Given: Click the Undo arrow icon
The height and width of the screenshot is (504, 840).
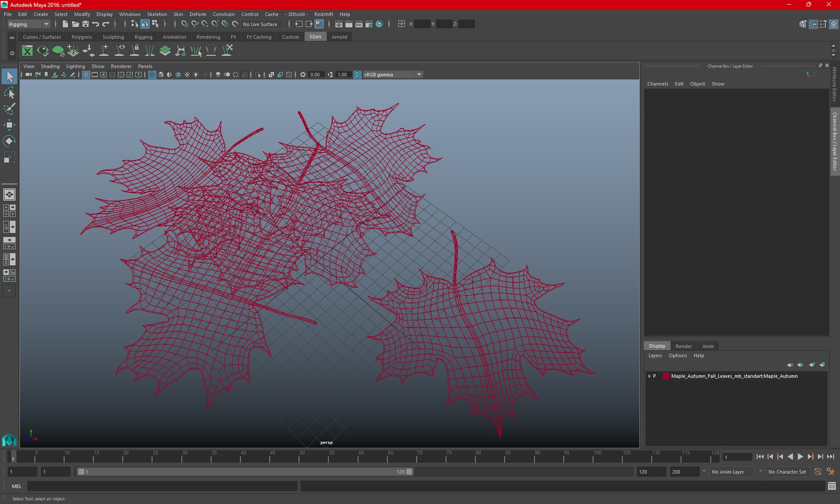Looking at the screenshot, I should (x=96, y=24).
